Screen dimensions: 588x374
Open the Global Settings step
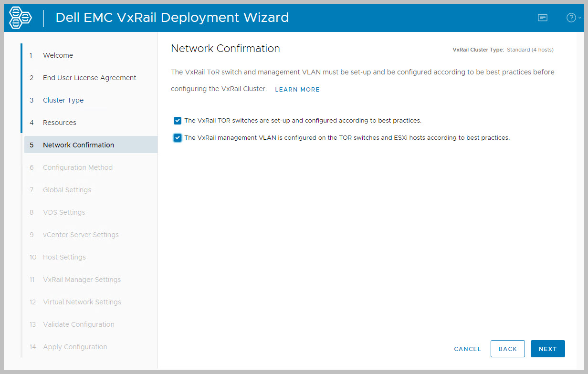pyautogui.click(x=67, y=190)
